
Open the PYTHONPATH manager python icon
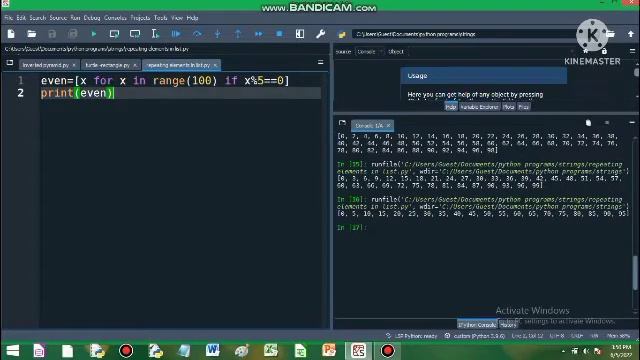[x=342, y=35]
